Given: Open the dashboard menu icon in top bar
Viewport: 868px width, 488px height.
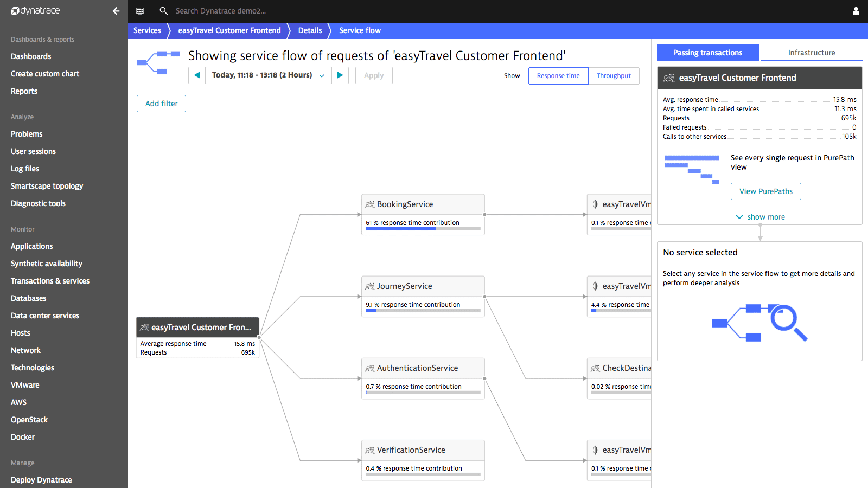Looking at the screenshot, I should click(140, 11).
